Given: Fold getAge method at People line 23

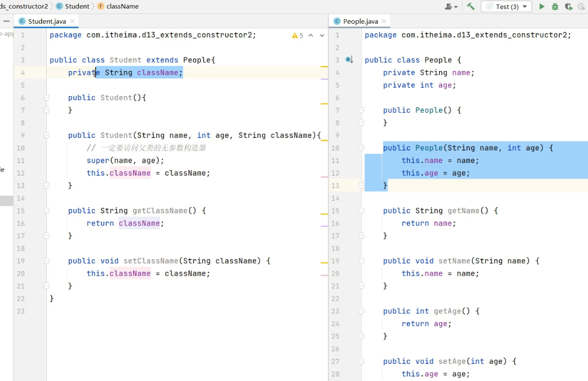Looking at the screenshot, I should [x=362, y=311].
